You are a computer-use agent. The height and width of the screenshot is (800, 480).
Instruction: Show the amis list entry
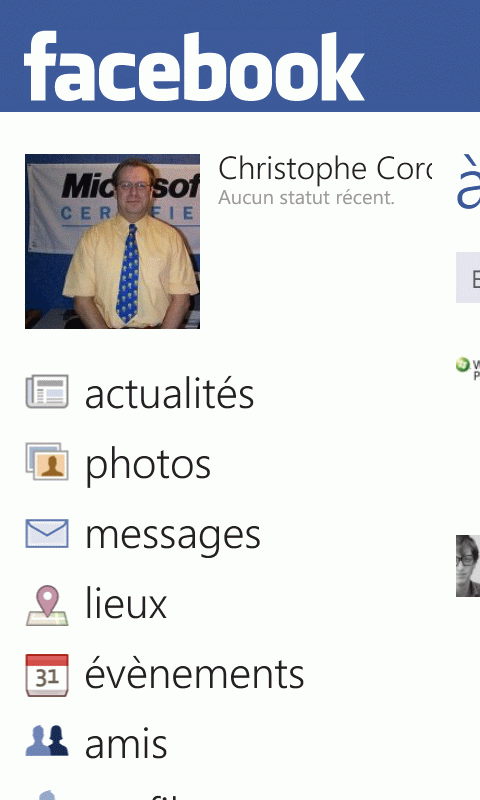(126, 744)
